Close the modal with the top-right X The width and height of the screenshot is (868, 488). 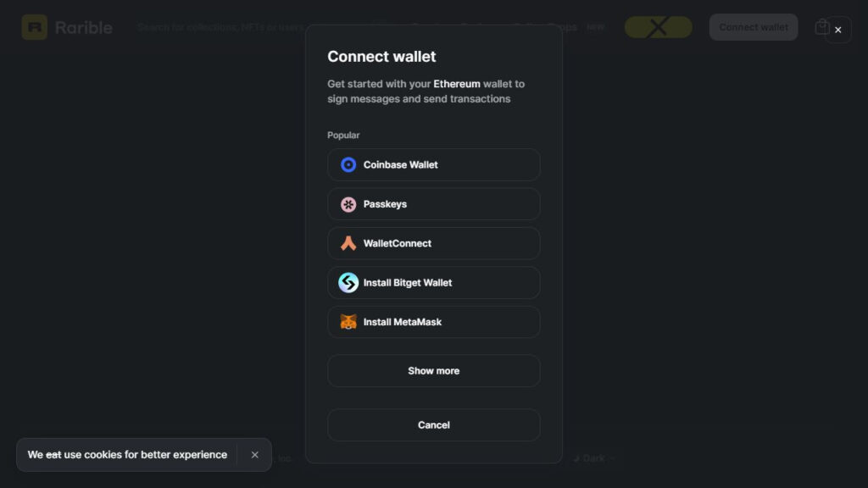pyautogui.click(x=838, y=30)
